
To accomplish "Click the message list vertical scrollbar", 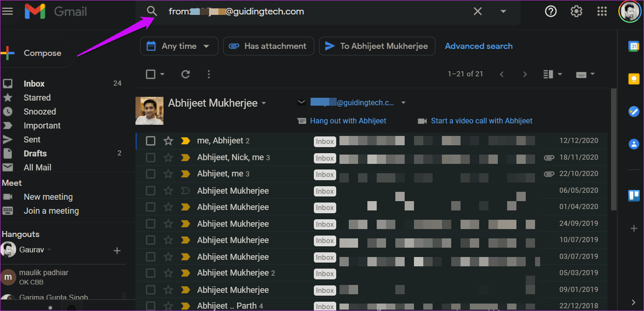I will tap(613, 149).
